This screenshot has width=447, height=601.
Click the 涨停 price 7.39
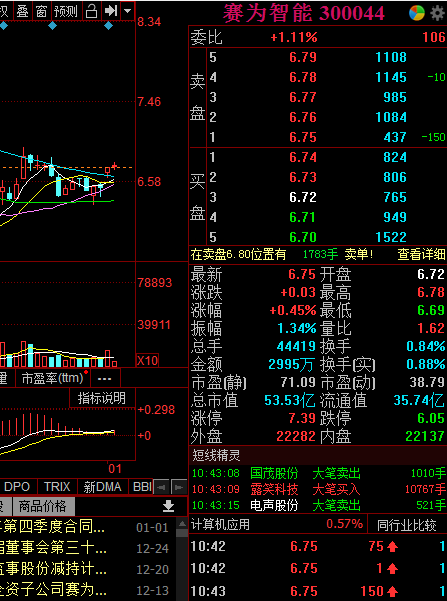[x=302, y=418]
